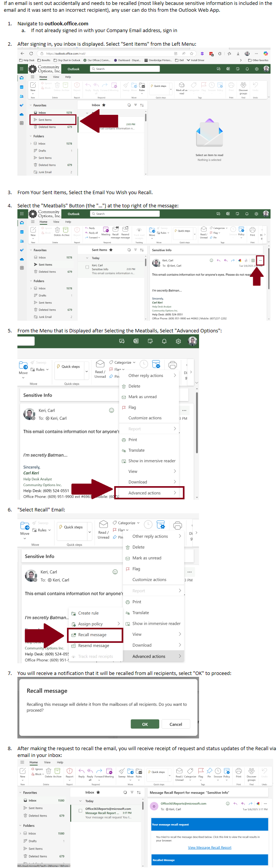
Task: Open Settings gear in step 2 Outlook header
Action: click(x=257, y=69)
